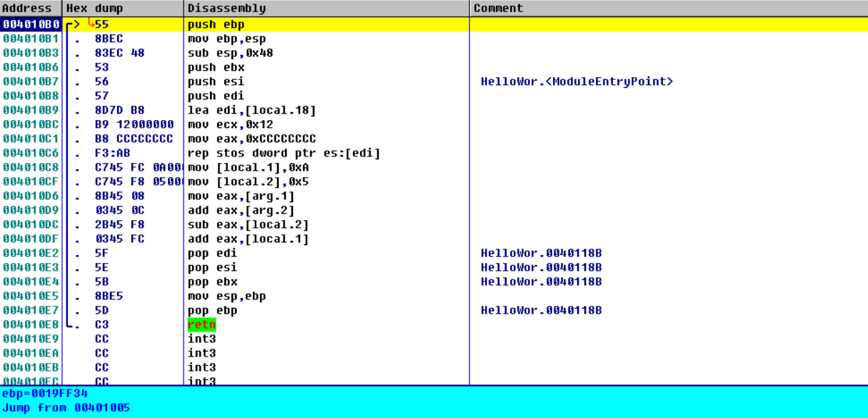Image resolution: width=868 pixels, height=418 pixels.
Task: Click the 'Jump from 00401005' info line
Action: (66, 408)
